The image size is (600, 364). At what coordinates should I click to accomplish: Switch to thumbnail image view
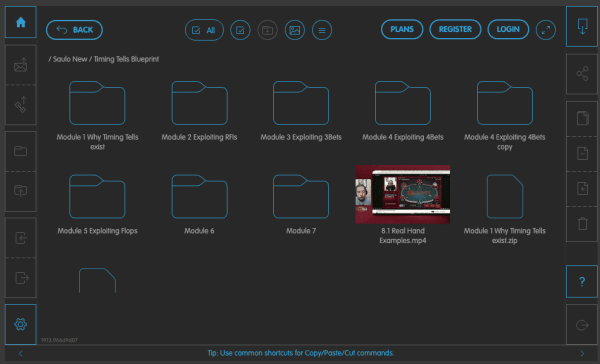[x=295, y=30]
